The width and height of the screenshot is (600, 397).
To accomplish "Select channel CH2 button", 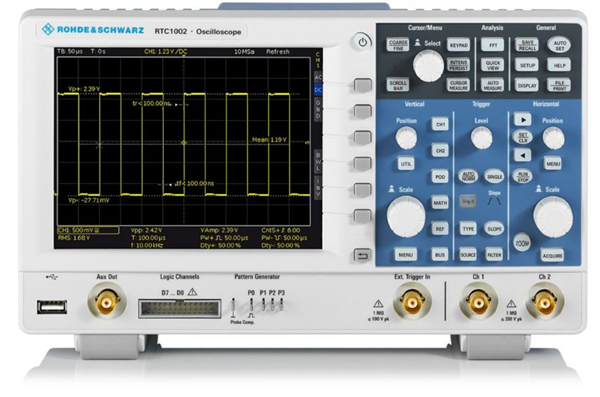I will pyautogui.click(x=440, y=150).
